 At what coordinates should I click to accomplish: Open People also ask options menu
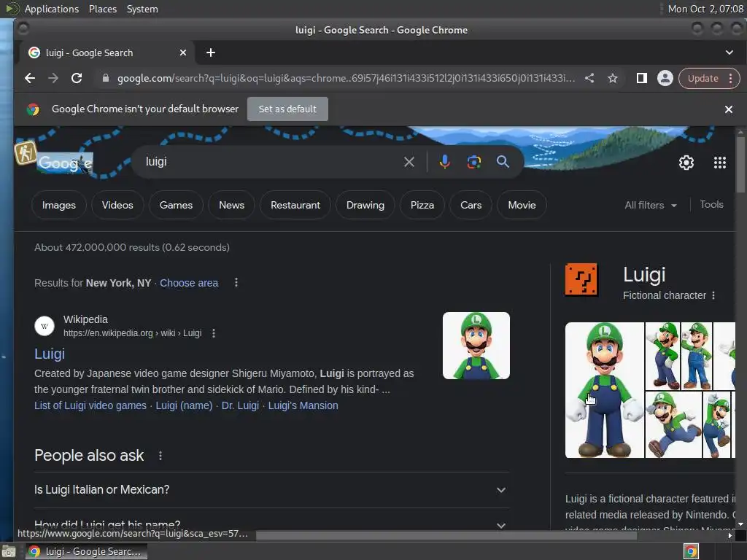click(x=160, y=456)
